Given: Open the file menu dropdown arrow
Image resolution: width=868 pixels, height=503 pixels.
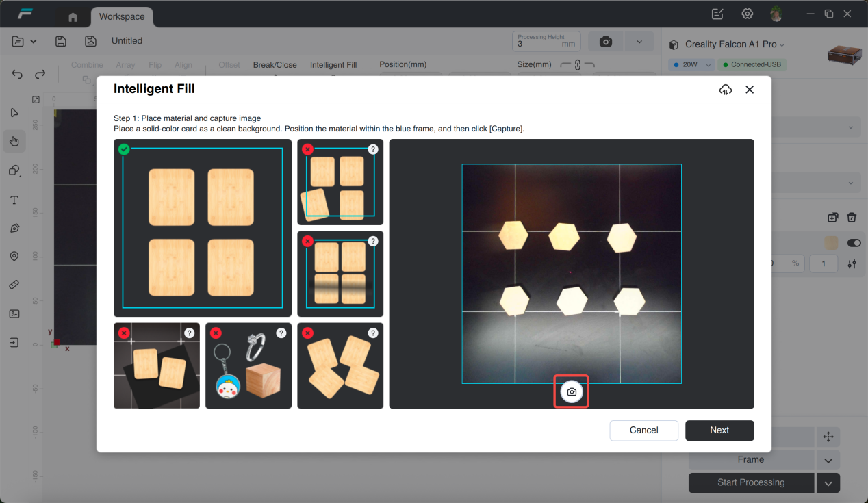Looking at the screenshot, I should (x=34, y=42).
